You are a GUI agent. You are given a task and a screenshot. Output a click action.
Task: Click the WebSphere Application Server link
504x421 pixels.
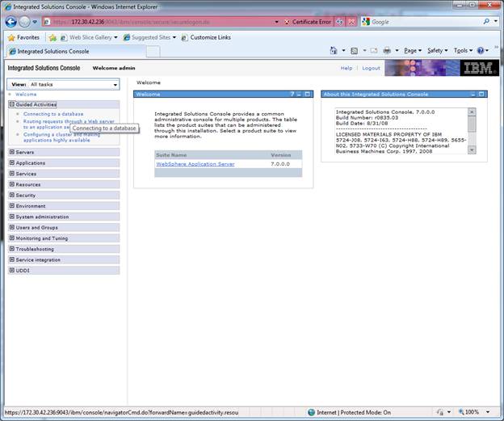coord(195,164)
